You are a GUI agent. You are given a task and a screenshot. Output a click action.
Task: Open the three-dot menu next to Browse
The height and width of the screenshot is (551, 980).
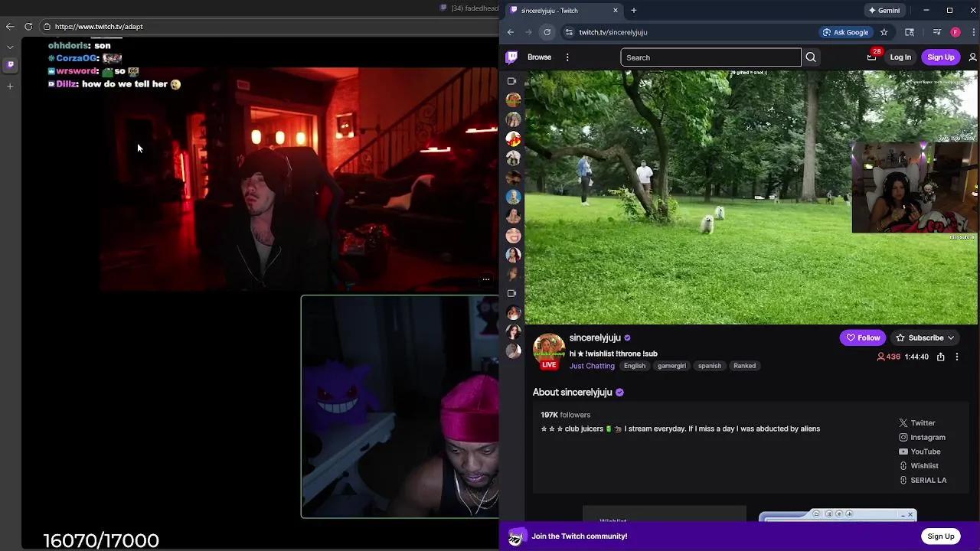click(567, 57)
